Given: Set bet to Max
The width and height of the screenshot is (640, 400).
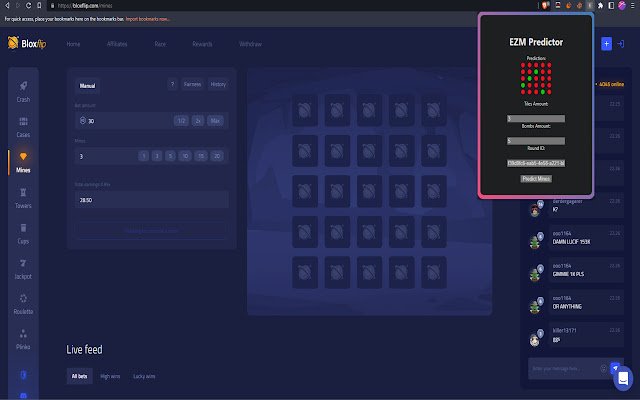Looking at the screenshot, I should click(x=215, y=120).
